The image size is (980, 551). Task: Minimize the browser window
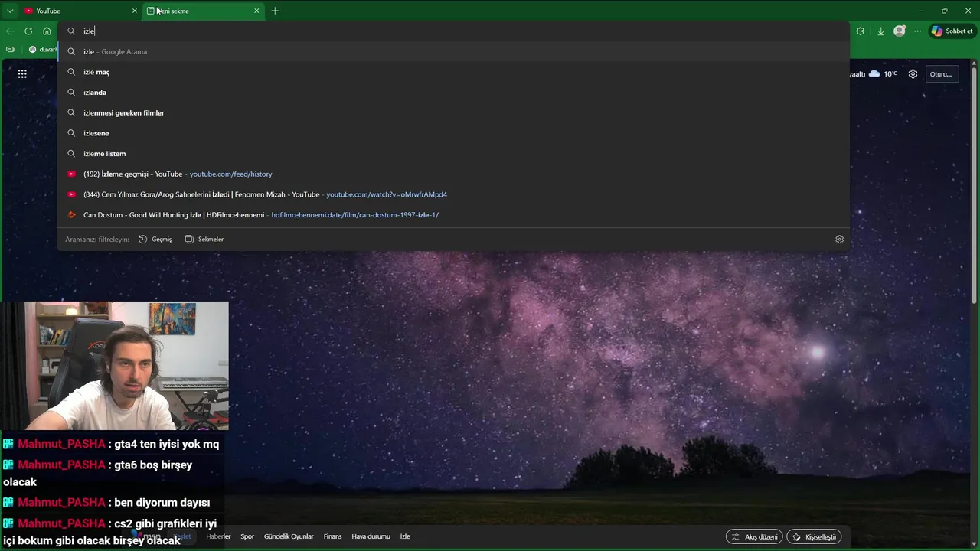pyautogui.click(x=921, y=11)
